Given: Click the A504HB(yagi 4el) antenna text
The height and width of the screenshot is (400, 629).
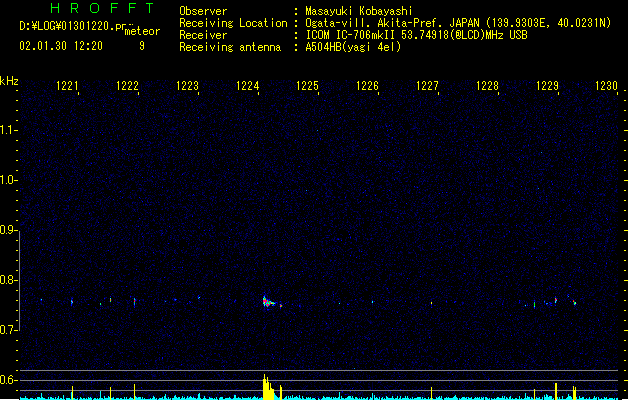Looking at the screenshot, I should pos(353,47).
